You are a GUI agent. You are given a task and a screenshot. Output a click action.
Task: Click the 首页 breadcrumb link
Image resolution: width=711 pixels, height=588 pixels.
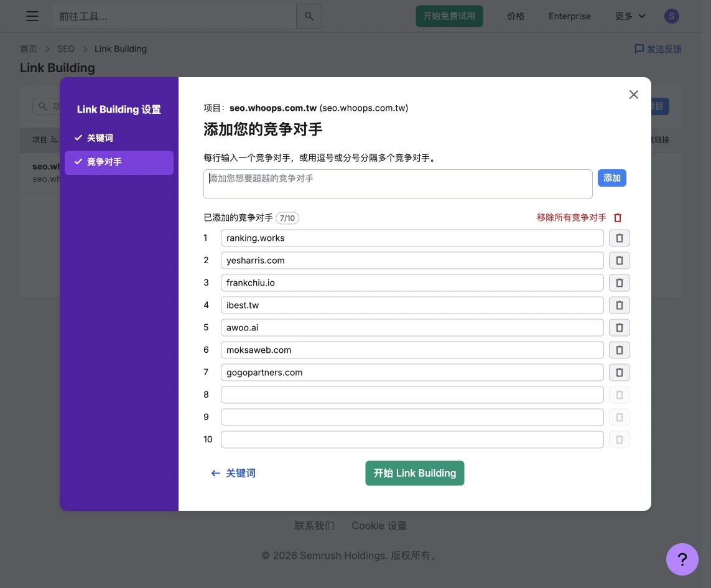[x=28, y=49]
